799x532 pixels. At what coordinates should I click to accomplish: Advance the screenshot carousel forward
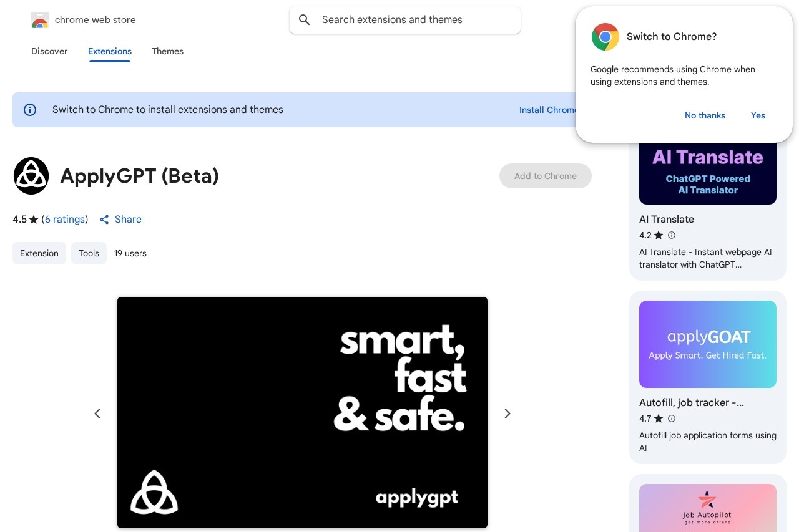pos(507,413)
